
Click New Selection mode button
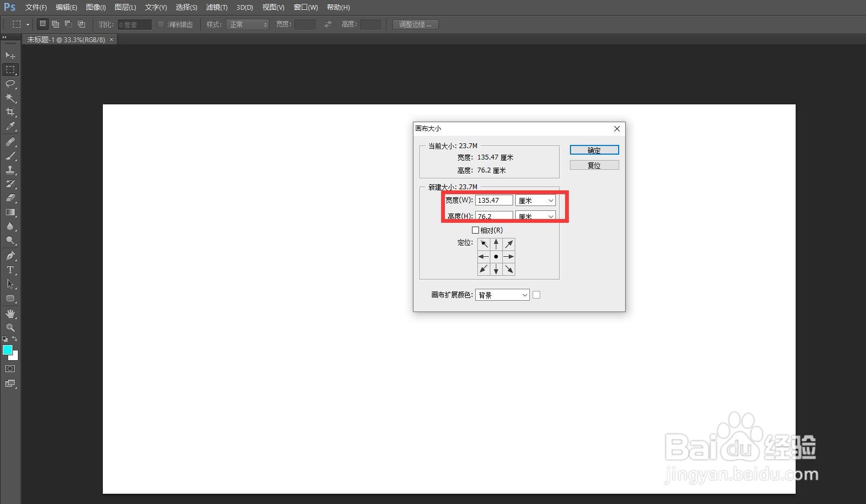(43, 24)
